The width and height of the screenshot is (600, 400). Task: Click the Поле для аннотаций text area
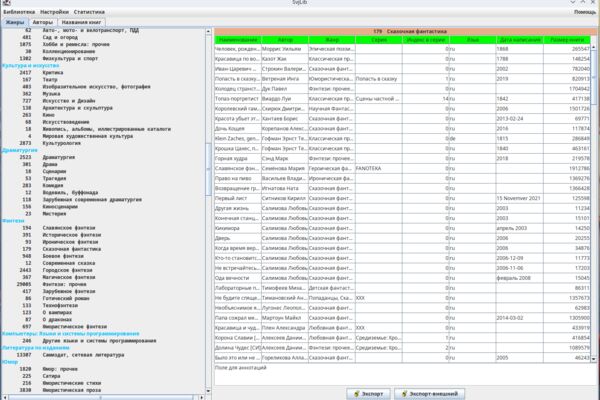[405, 374]
